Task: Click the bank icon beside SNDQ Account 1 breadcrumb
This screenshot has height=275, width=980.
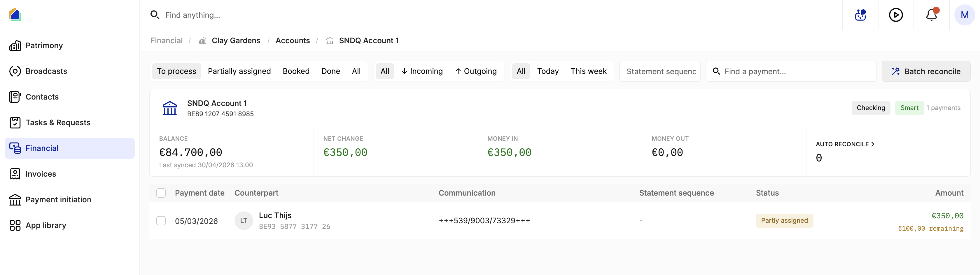Action: click(x=330, y=41)
